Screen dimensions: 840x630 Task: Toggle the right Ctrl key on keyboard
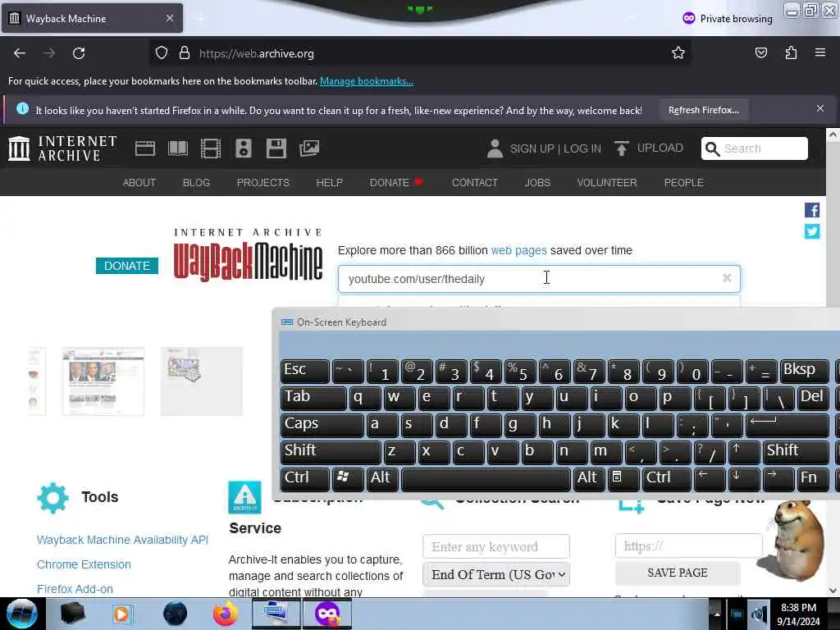pos(667,479)
